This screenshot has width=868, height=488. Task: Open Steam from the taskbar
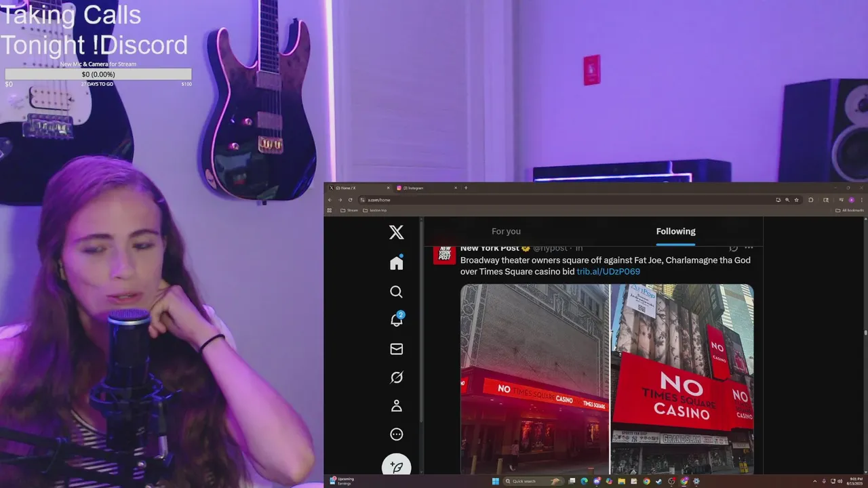658,481
